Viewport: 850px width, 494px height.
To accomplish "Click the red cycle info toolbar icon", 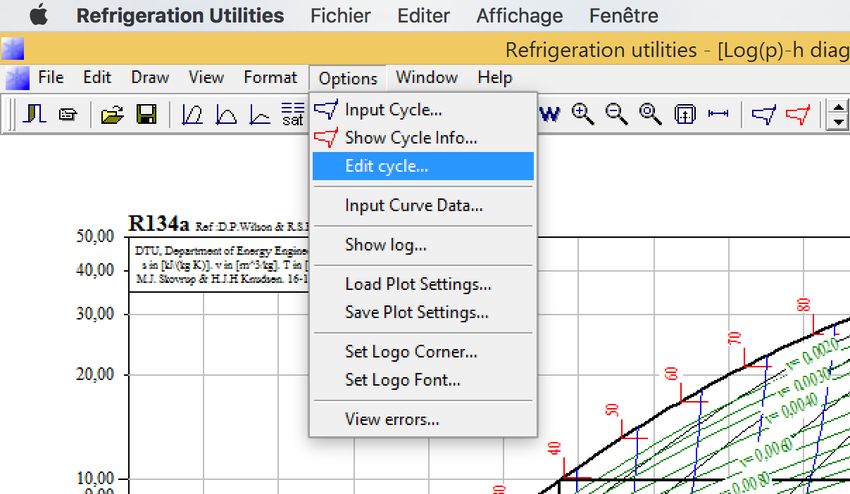I will click(x=797, y=115).
